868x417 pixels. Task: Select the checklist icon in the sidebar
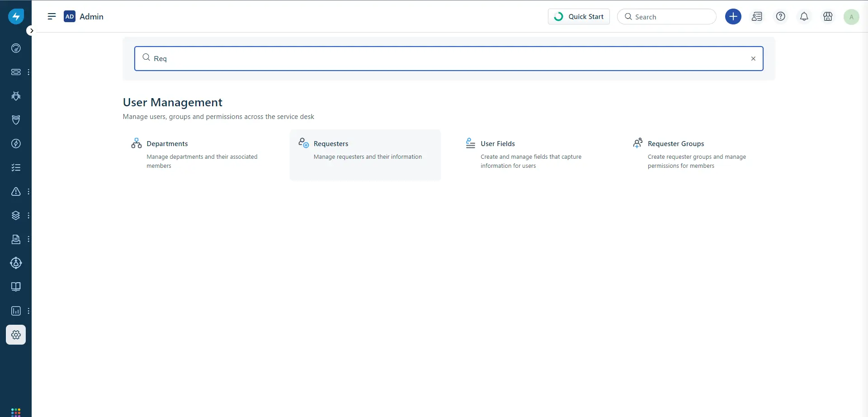(x=16, y=167)
